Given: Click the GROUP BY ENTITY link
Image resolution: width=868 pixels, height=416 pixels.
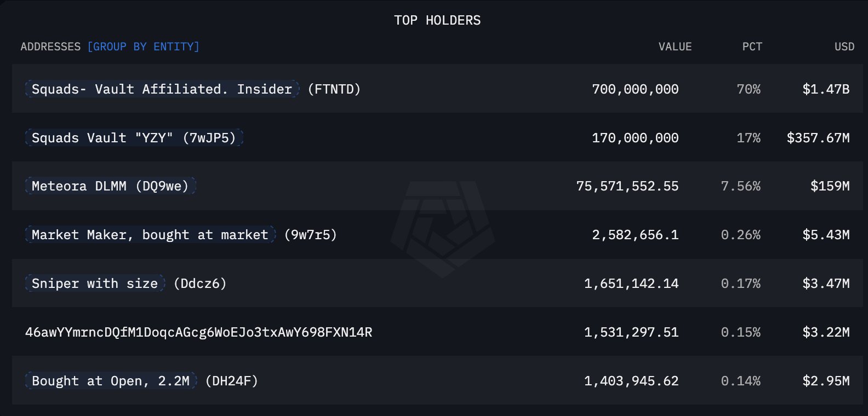Looking at the screenshot, I should pyautogui.click(x=143, y=47).
